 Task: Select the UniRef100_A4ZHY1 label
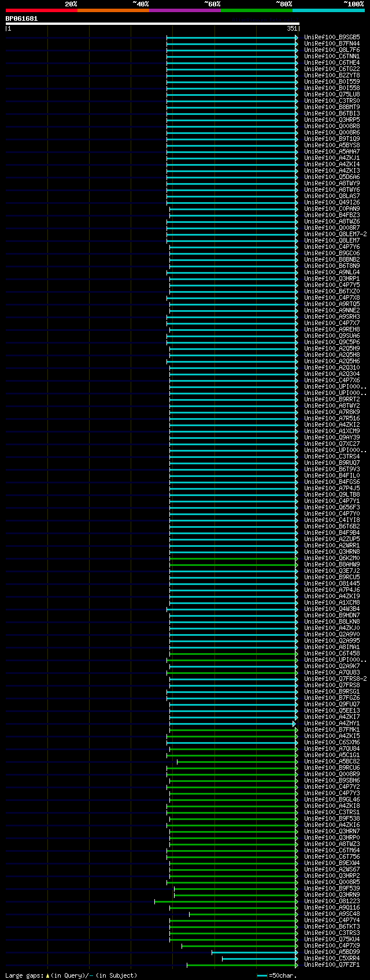(x=332, y=724)
